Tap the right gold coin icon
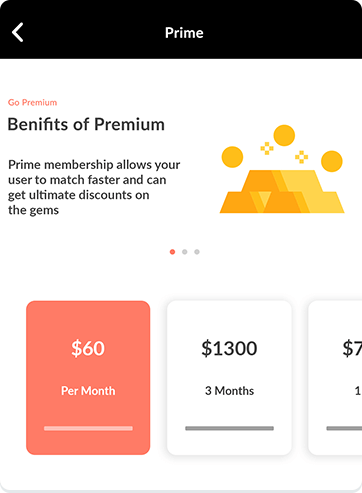 [332, 161]
